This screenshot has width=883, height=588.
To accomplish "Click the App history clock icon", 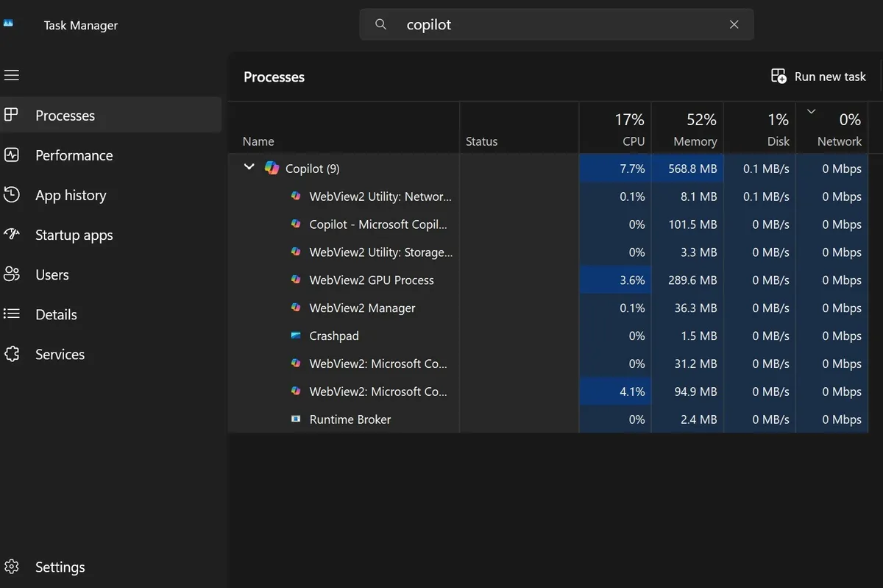I will coord(12,195).
